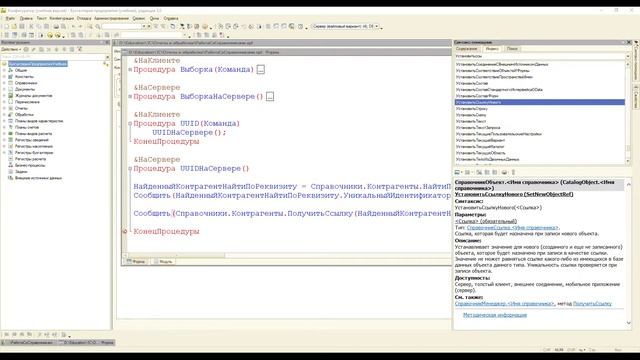This screenshot has width=640, height=360.
Task: Switch to the Модуль tab
Action: (x=164, y=261)
